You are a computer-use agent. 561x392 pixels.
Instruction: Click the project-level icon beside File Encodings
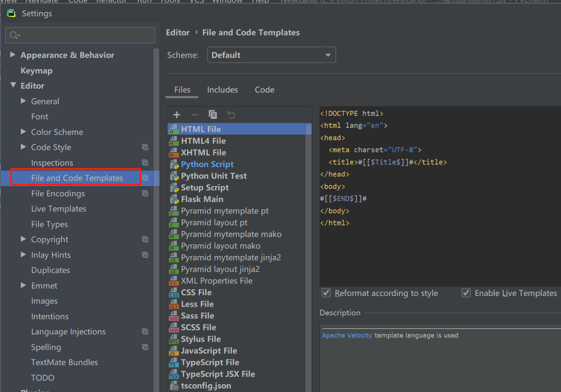click(x=145, y=193)
